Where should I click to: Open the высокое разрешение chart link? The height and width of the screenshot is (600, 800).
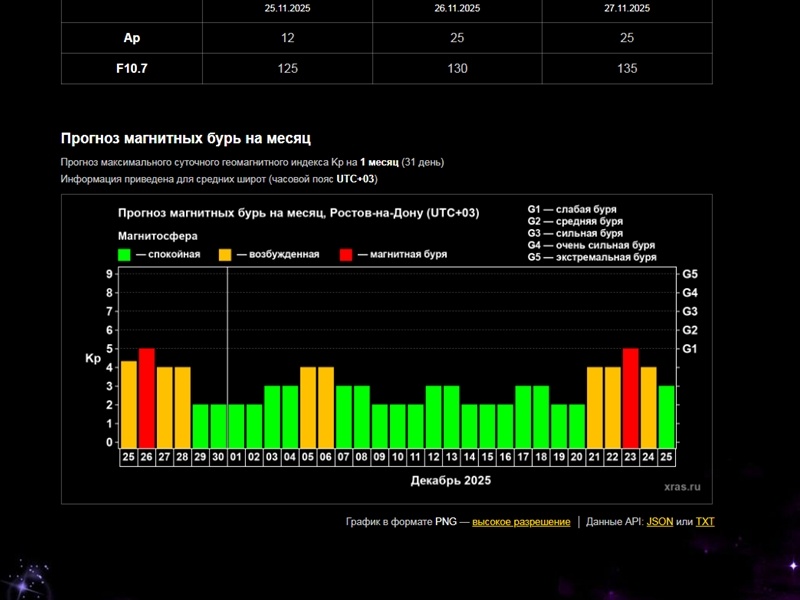click(521, 522)
